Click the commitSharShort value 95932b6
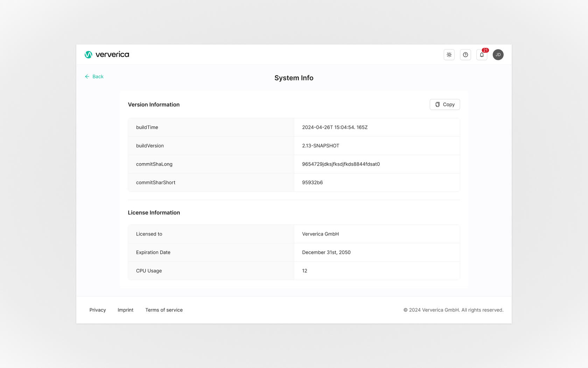588x368 pixels. click(x=313, y=182)
